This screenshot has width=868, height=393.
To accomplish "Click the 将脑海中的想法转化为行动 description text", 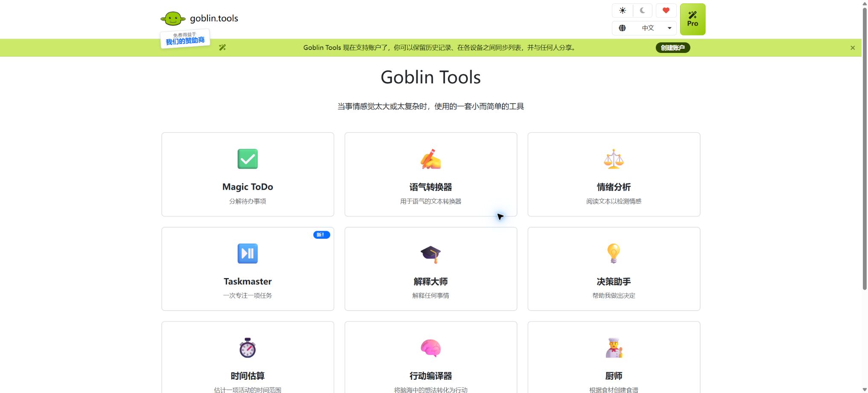I will tap(430, 390).
